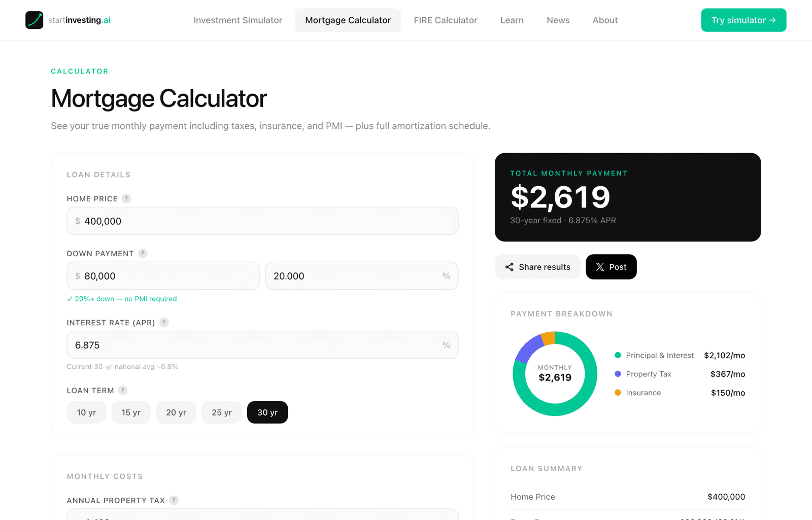Click the Down Payment percent field

[362, 276]
